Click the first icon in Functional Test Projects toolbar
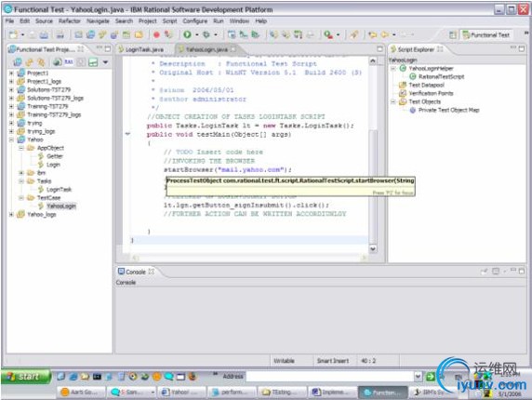Screen dimensions: 532x400 tap(18, 62)
